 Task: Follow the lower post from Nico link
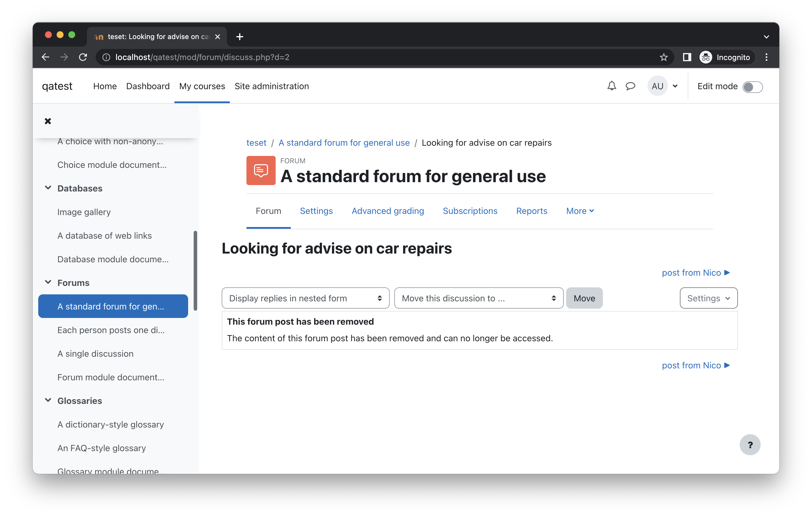pos(696,365)
